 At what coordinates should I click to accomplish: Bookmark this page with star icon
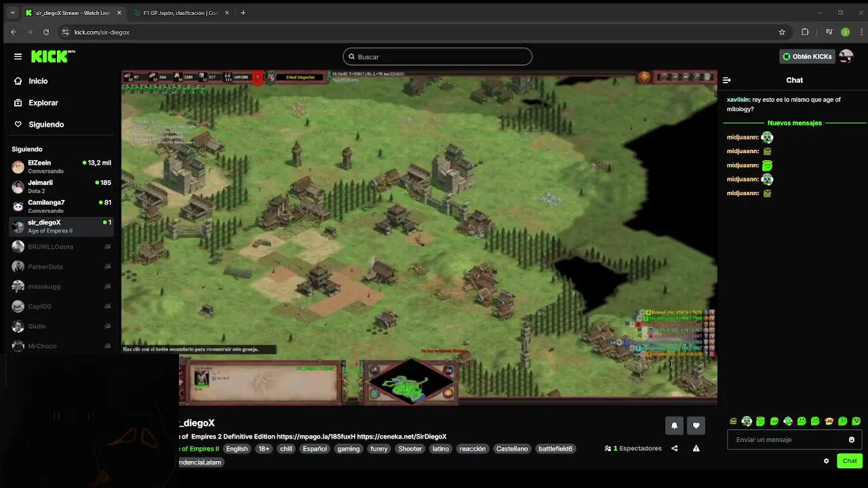click(x=782, y=32)
